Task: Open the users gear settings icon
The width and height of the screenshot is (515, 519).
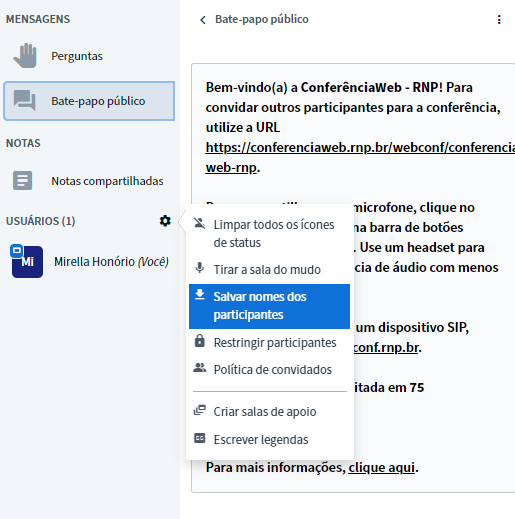Action: point(165,221)
